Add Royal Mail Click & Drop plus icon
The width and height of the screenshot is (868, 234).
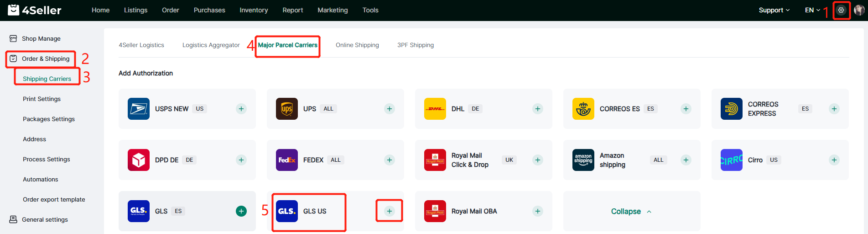coord(538,160)
